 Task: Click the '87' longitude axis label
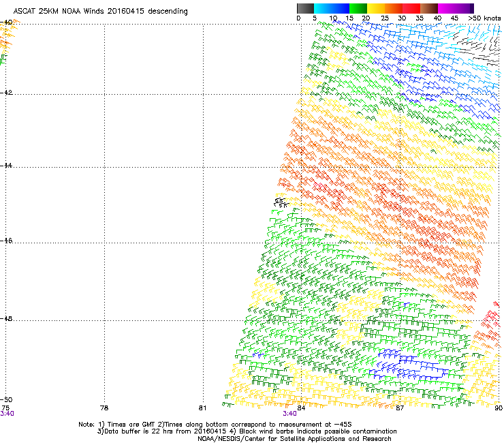tap(400, 408)
